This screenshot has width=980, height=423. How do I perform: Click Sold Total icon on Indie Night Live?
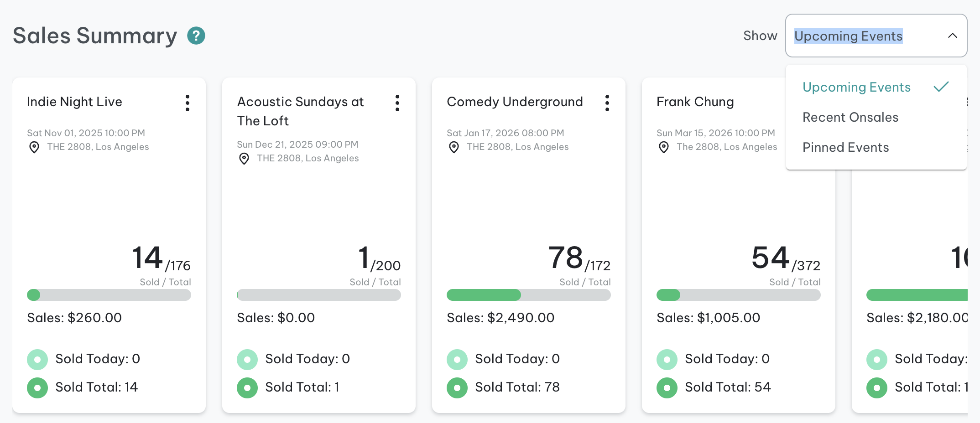37,388
